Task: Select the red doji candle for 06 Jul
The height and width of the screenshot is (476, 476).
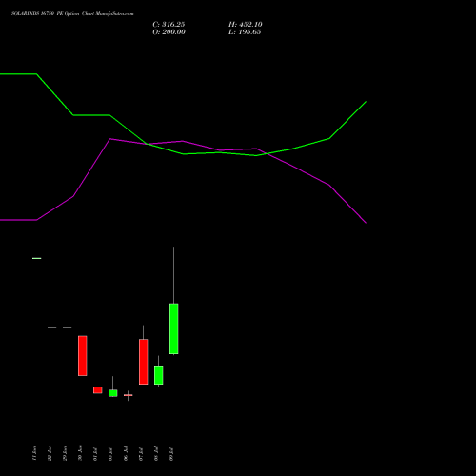Action: (x=128, y=395)
